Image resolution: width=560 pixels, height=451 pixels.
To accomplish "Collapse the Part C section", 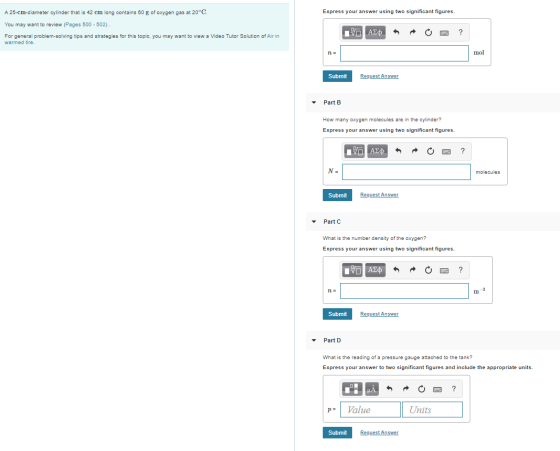I will 314,222.
